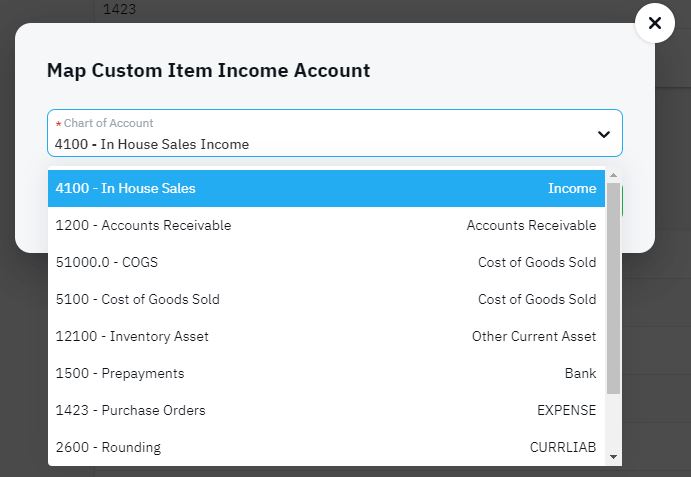
Task: Choose 12100 - Inventory Asset option
Action: pyautogui.click(x=326, y=336)
